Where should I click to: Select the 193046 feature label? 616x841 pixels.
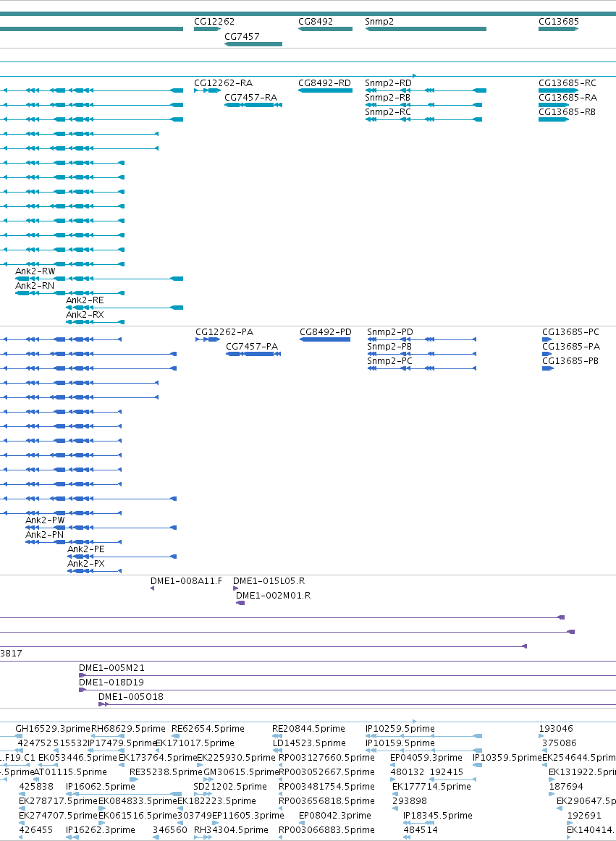pyautogui.click(x=556, y=728)
